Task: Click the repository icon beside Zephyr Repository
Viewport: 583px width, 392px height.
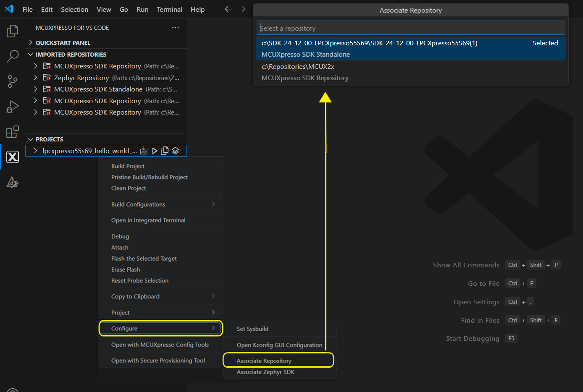Action: point(47,78)
